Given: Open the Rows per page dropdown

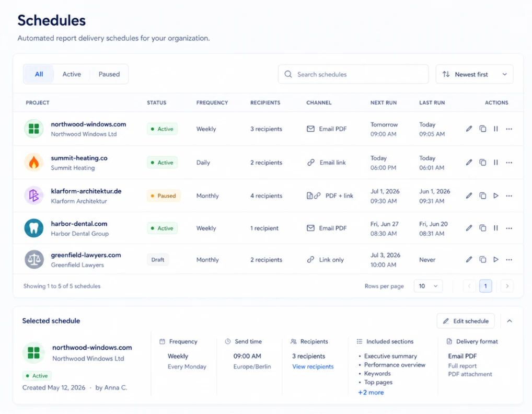Looking at the screenshot, I should 428,286.
